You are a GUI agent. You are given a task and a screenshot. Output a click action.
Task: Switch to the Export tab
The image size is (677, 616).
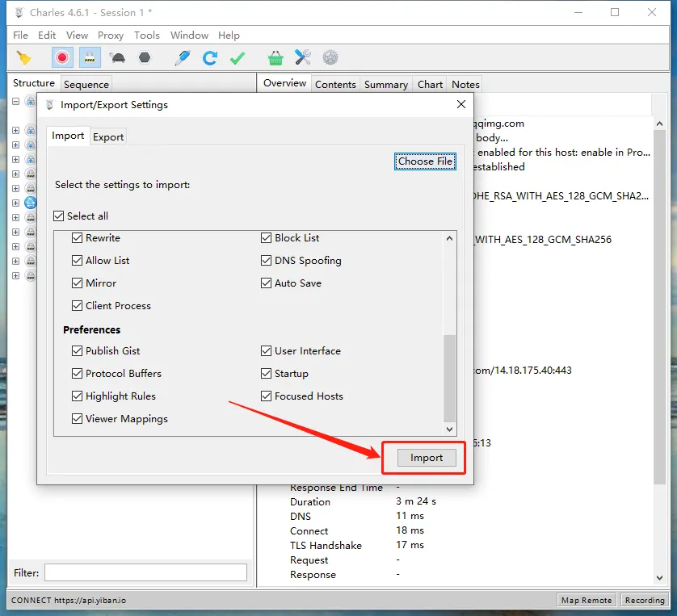[108, 136]
